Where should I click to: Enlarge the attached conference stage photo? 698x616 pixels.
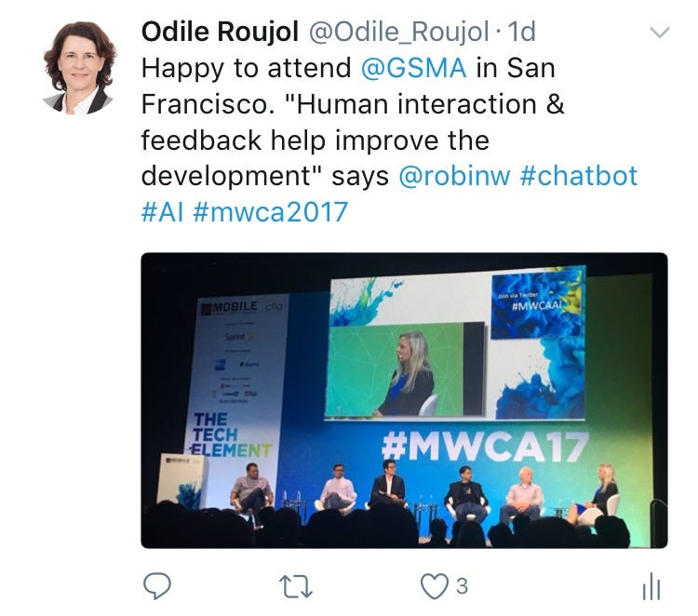coord(404,400)
